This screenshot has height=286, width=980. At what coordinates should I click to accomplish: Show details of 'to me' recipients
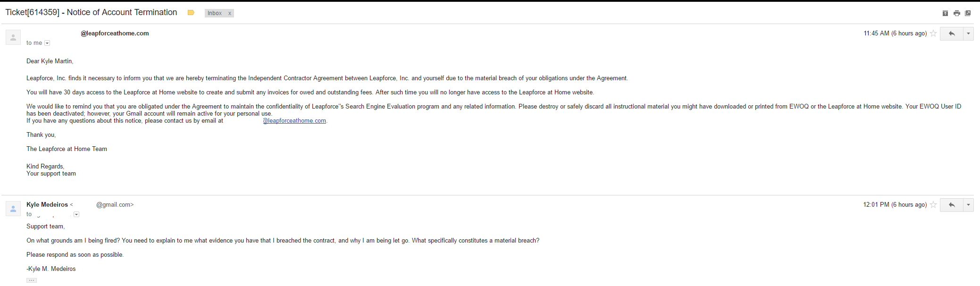(x=47, y=43)
